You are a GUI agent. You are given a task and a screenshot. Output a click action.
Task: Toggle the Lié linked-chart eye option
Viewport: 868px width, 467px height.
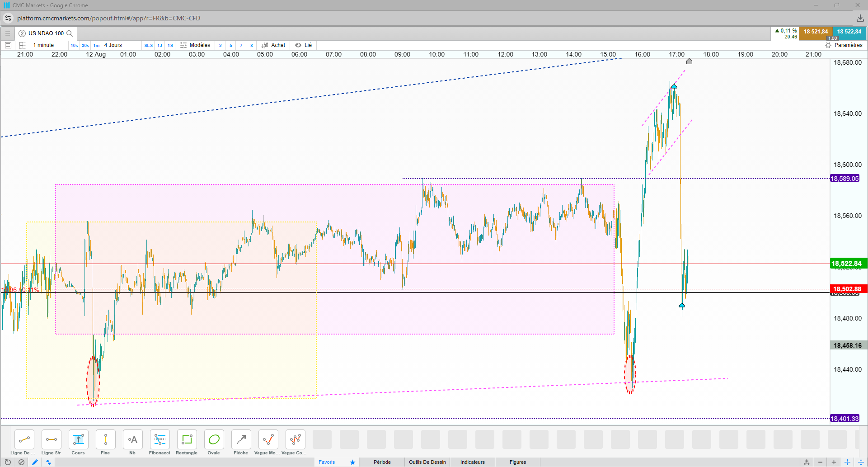point(304,45)
